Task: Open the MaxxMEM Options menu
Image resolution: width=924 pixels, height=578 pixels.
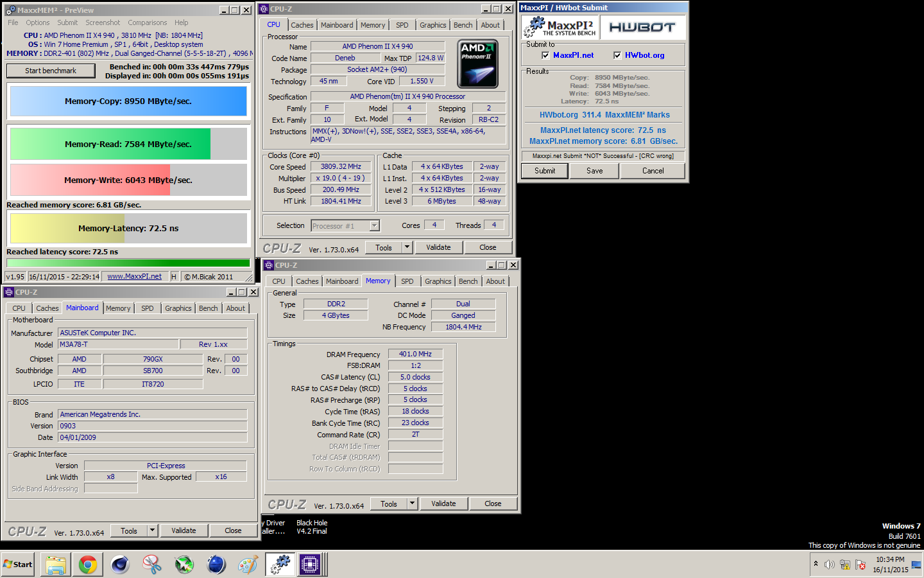Action: tap(38, 22)
